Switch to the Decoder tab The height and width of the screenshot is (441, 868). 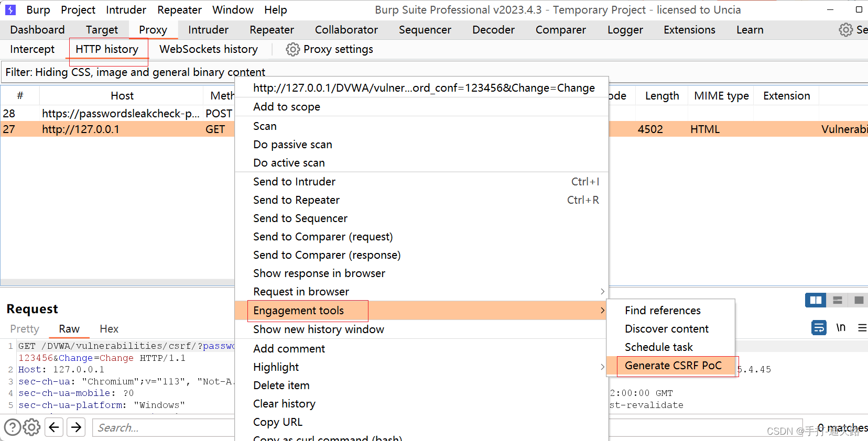(493, 30)
